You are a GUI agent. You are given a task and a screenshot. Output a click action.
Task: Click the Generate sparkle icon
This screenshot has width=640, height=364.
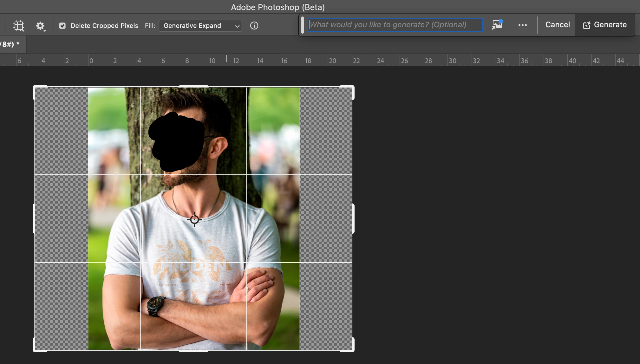[x=586, y=25]
